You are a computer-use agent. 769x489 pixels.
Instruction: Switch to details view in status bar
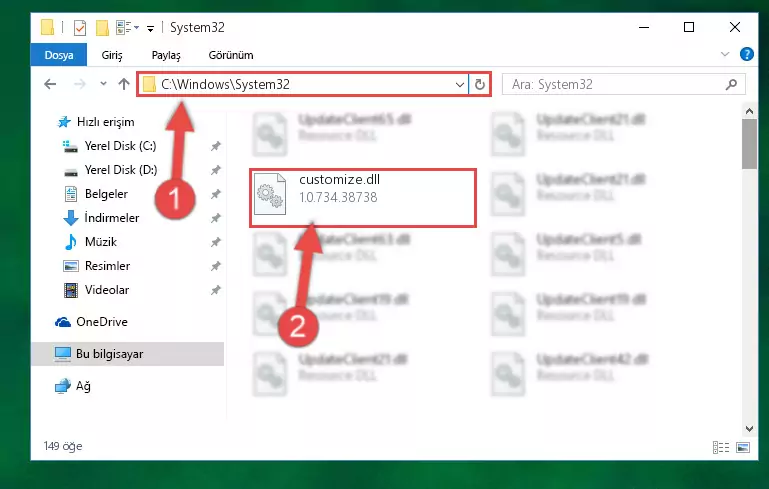pyautogui.click(x=720, y=447)
